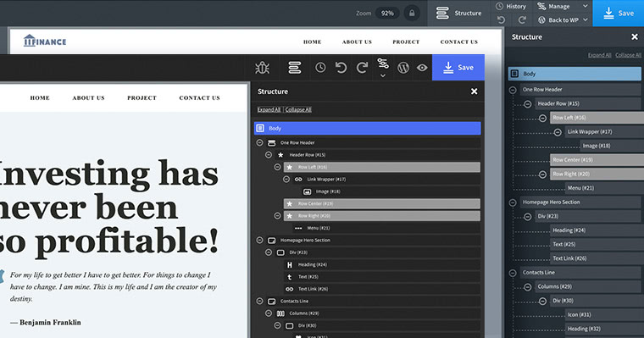Open the Back to WP dropdown in rear bar
The height and width of the screenshot is (338, 644).
586,19
